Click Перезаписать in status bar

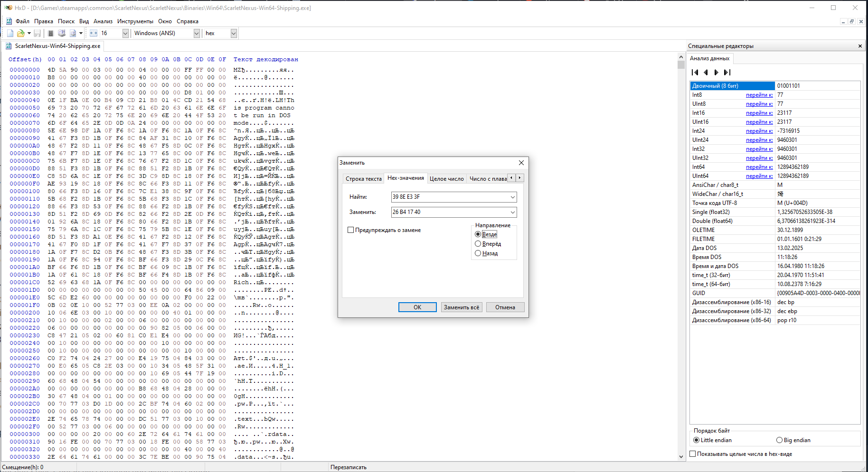[x=349, y=467]
